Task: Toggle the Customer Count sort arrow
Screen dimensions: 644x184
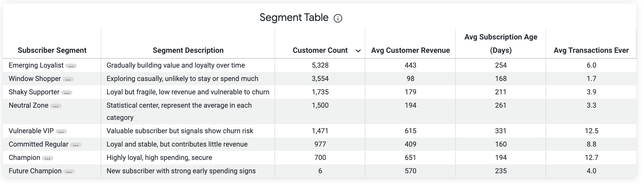Action: click(358, 51)
